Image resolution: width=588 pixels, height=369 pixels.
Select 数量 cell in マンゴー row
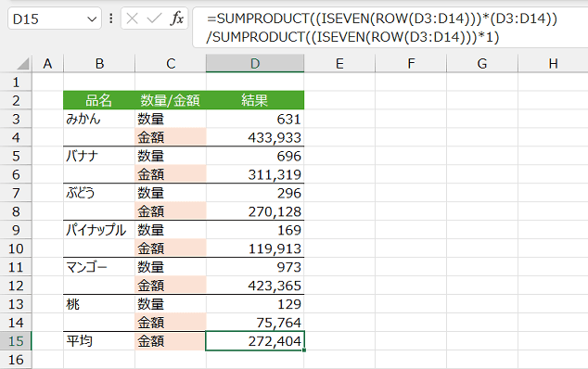(x=171, y=267)
